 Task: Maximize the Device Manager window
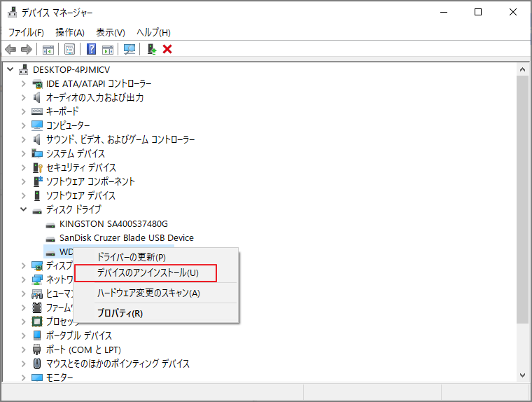point(478,12)
